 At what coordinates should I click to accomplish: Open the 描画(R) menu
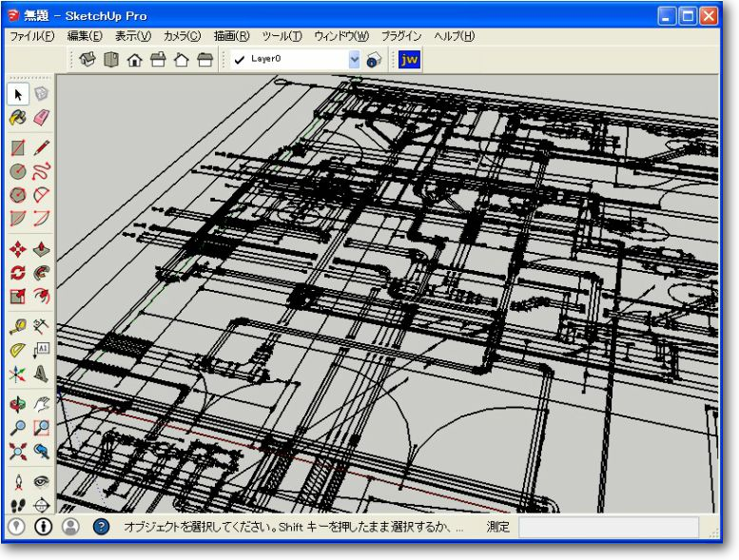(231, 36)
